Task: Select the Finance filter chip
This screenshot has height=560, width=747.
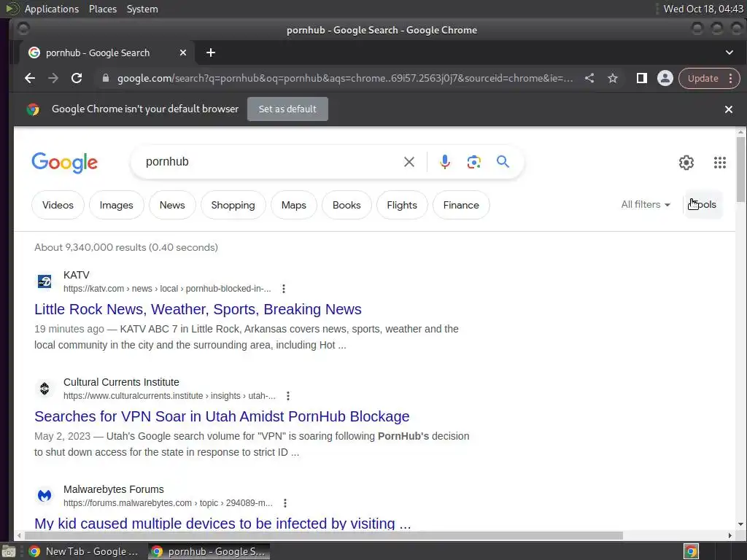Action: (461, 205)
